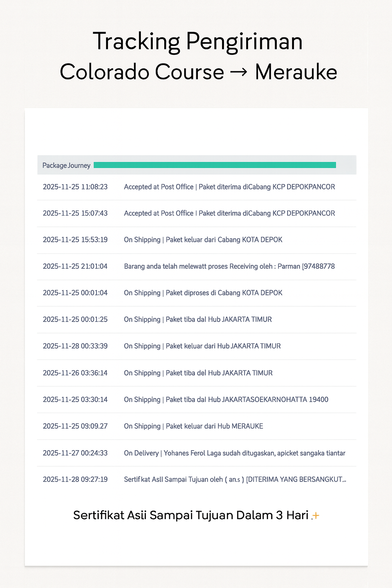This screenshot has height=588, width=392.
Task: Expand the truncated "DITERIMA YANG BERSANGKUT..." entry
Action: tap(296, 479)
